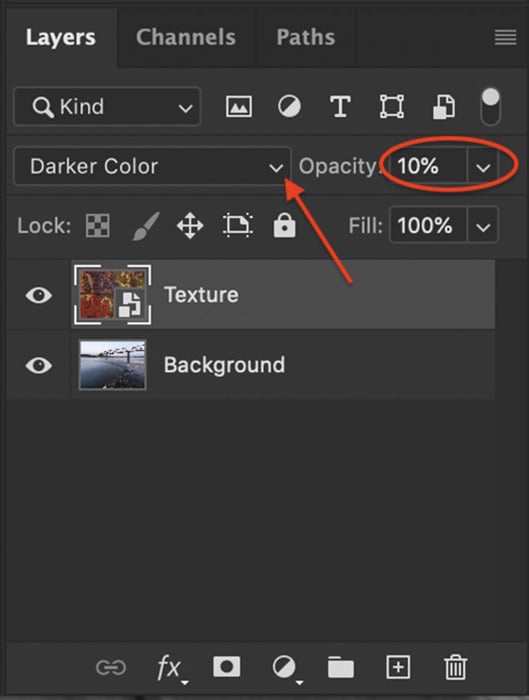The width and height of the screenshot is (529, 700).
Task: Open the Layers panel options menu
Action: [x=505, y=37]
